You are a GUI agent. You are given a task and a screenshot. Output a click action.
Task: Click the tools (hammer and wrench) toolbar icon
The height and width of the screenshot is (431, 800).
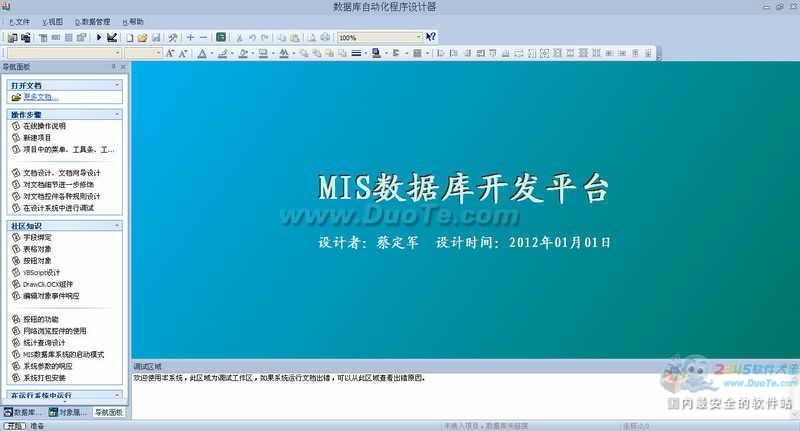[x=173, y=37]
